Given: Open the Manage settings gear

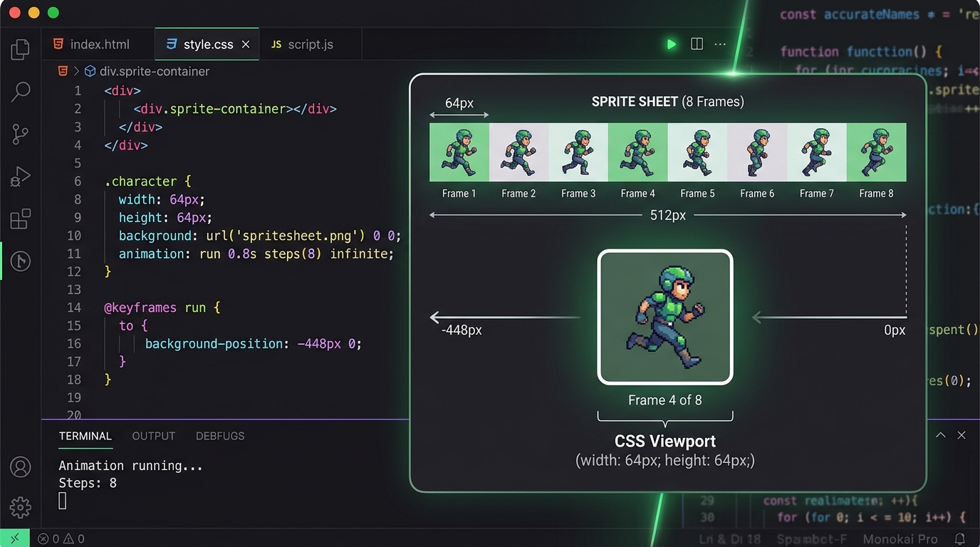Looking at the screenshot, I should coord(21,507).
